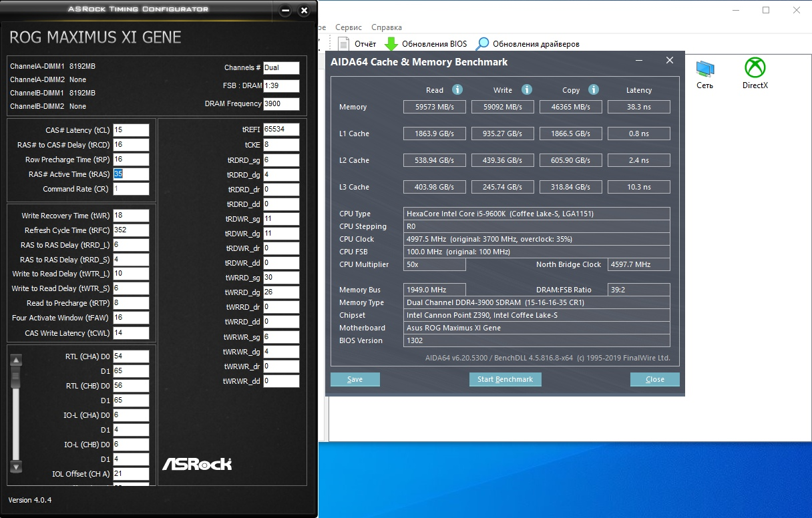The width and height of the screenshot is (812, 518).
Task: Click the Отчёт report toolbar icon
Action: coord(357,44)
